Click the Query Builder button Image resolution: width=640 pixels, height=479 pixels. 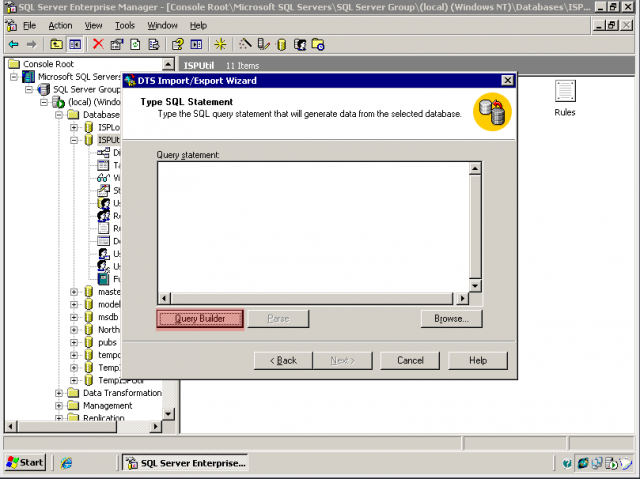(199, 319)
